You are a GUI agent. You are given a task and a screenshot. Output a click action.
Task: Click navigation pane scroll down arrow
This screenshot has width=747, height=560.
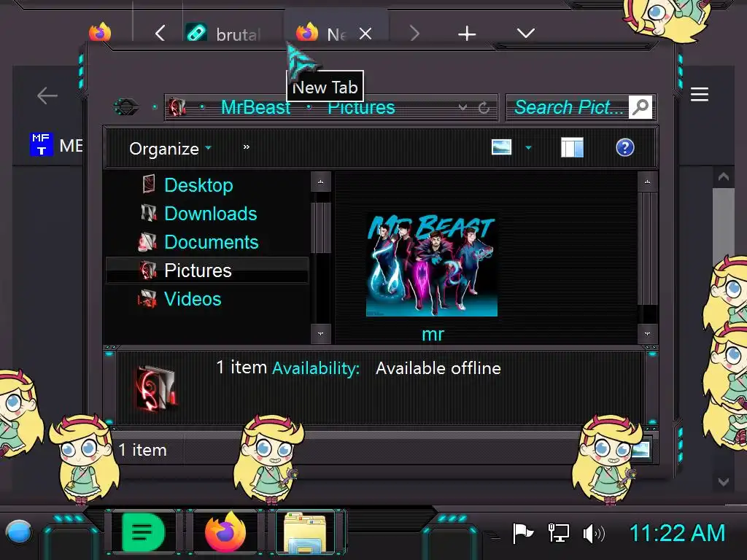click(x=321, y=333)
